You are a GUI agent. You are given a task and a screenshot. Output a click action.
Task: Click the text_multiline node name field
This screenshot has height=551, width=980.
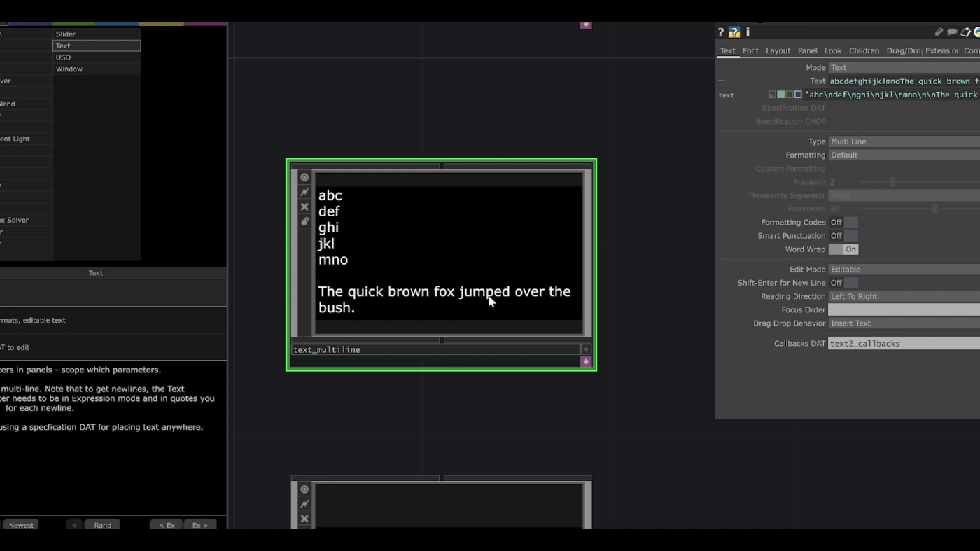pyautogui.click(x=435, y=349)
